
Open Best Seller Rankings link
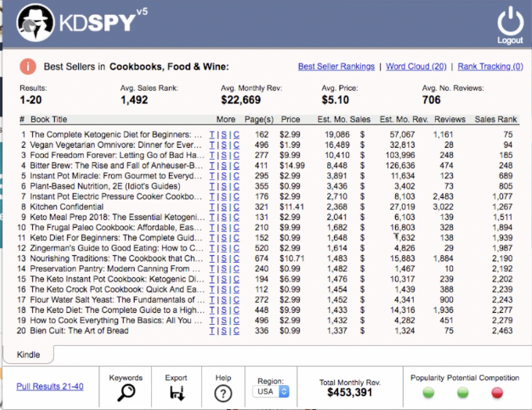[336, 67]
